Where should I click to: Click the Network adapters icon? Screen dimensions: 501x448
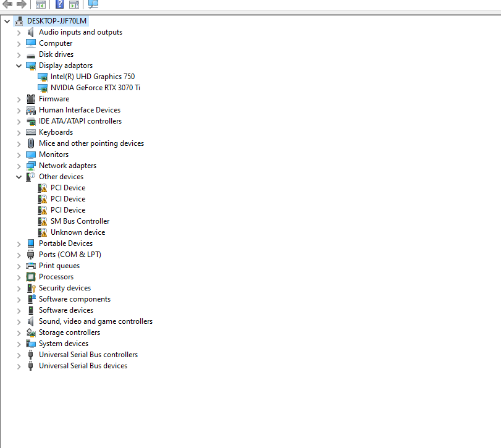pyautogui.click(x=31, y=166)
